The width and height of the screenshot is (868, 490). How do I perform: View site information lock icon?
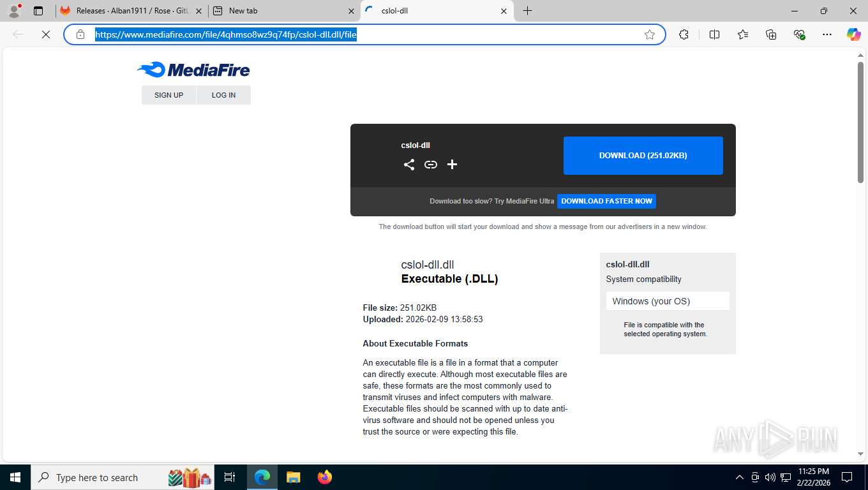(80, 34)
